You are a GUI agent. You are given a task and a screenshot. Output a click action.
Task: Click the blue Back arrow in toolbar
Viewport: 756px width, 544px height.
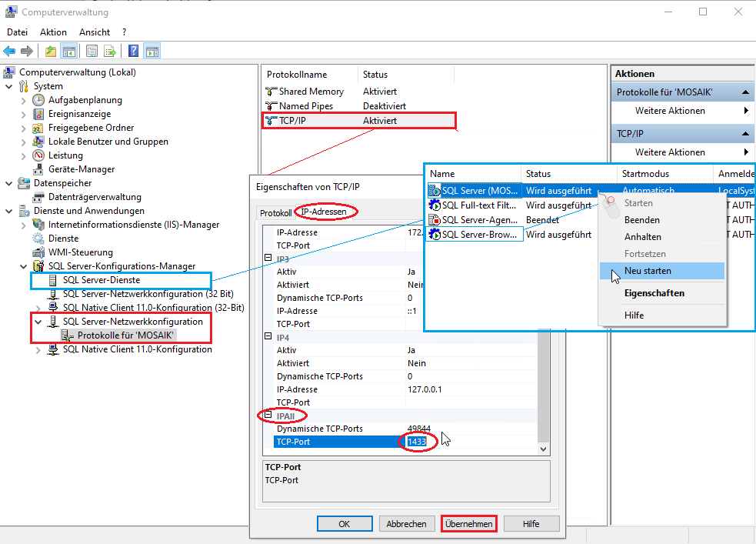[x=9, y=52]
